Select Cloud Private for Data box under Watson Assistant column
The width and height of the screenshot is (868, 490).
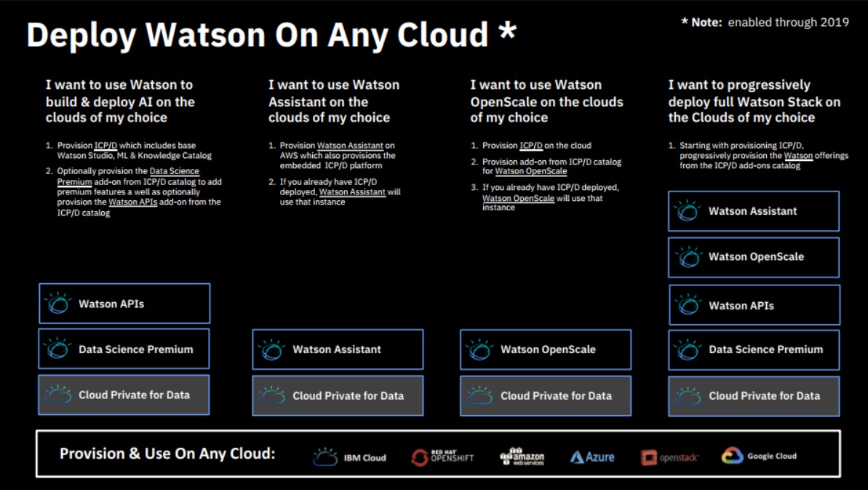tap(338, 396)
